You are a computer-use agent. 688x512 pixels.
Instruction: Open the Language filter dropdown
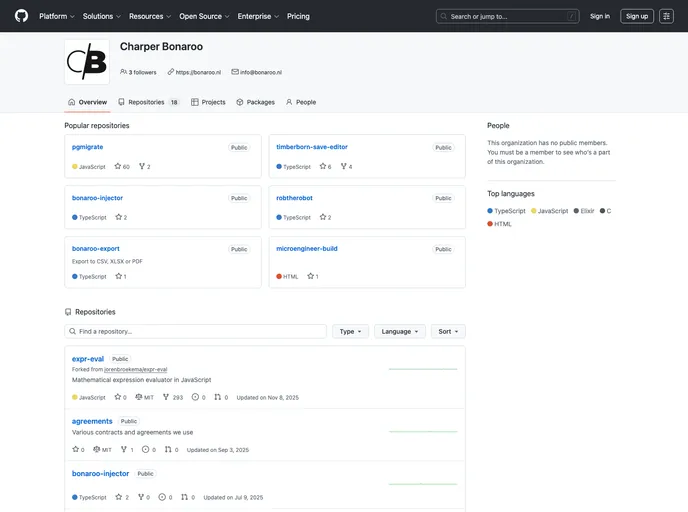click(x=400, y=331)
